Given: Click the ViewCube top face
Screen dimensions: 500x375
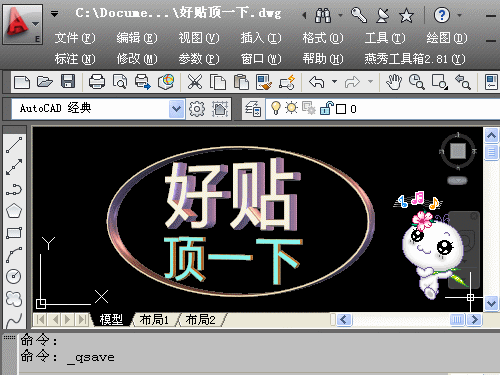Looking at the screenshot, I should point(458,151).
